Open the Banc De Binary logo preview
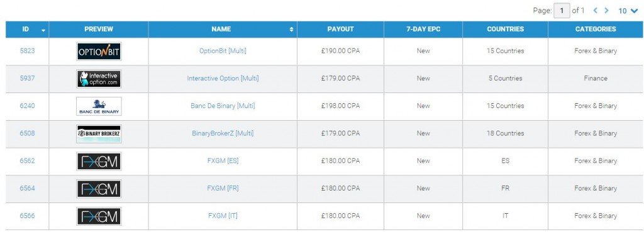The width and height of the screenshot is (644, 232). pos(99,106)
